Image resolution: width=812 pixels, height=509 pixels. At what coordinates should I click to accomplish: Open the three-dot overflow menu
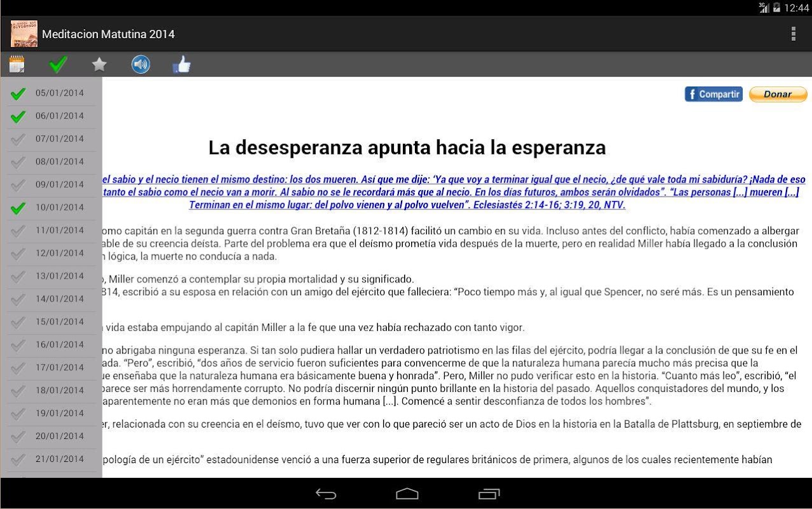(793, 34)
